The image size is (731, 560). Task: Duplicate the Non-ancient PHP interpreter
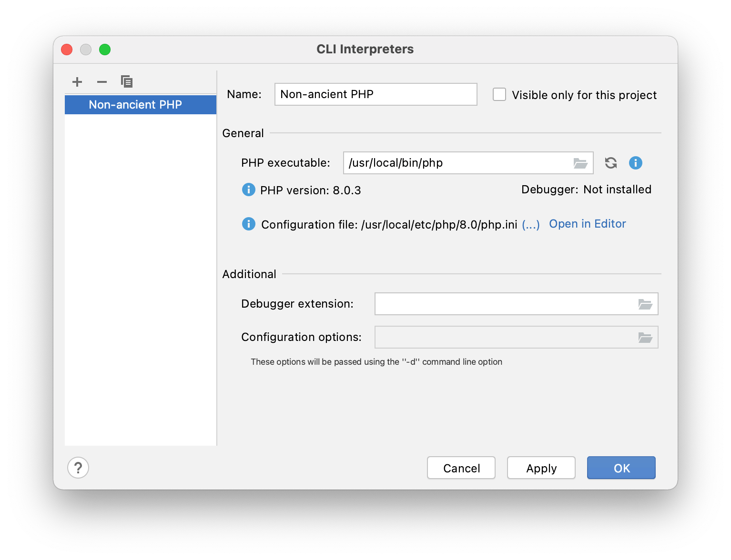(x=126, y=81)
